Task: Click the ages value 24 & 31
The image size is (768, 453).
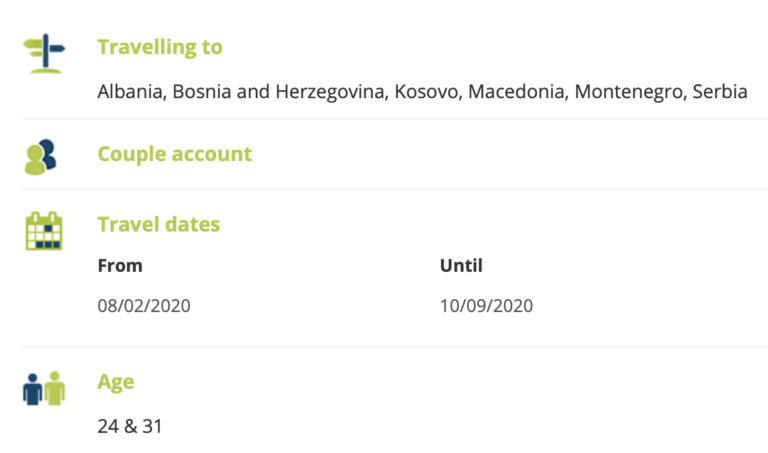Action: 130,426
